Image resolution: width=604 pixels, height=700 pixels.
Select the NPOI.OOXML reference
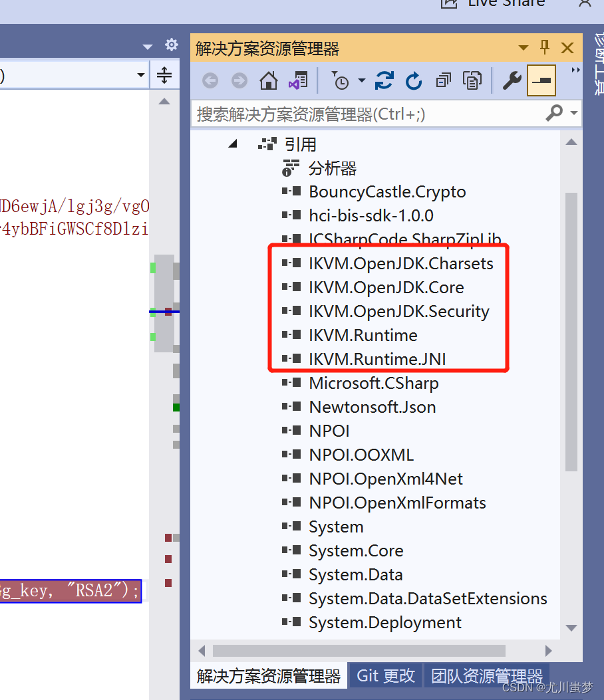pyautogui.click(x=361, y=455)
